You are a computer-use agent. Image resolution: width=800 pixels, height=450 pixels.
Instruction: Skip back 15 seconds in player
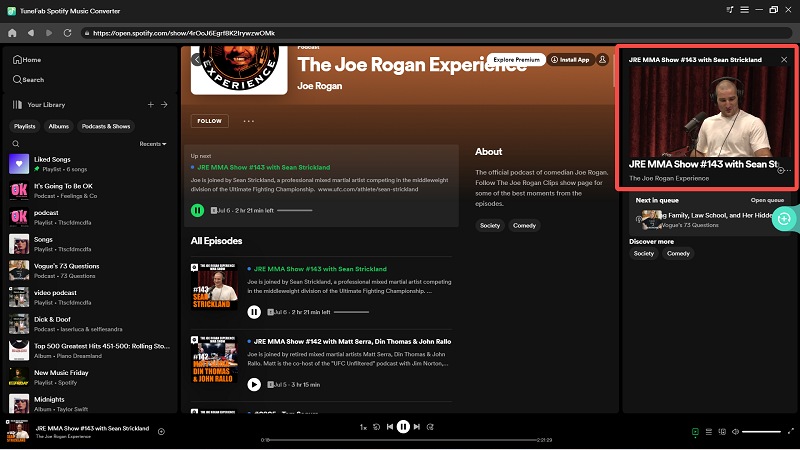(x=376, y=426)
